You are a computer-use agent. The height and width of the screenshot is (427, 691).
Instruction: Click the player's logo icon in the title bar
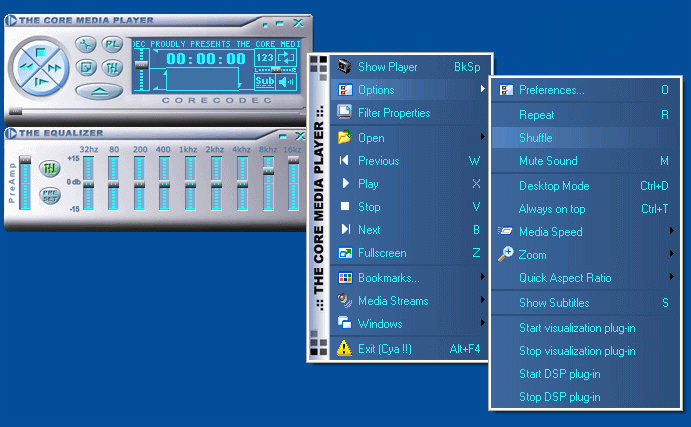pyautogui.click(x=11, y=20)
